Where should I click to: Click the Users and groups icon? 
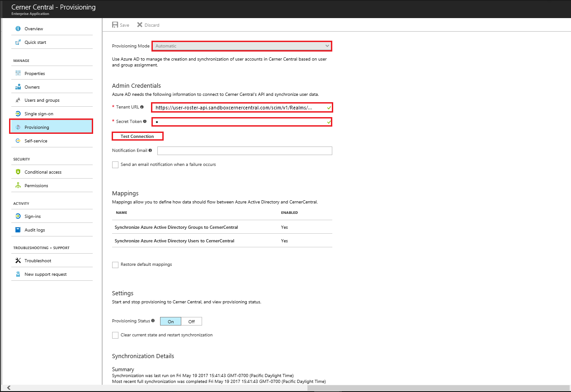pos(18,100)
